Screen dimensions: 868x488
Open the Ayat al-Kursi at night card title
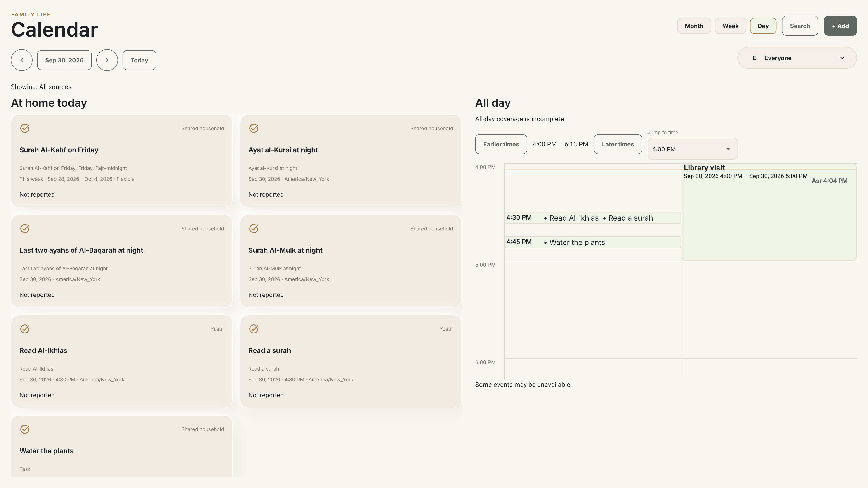(x=283, y=150)
